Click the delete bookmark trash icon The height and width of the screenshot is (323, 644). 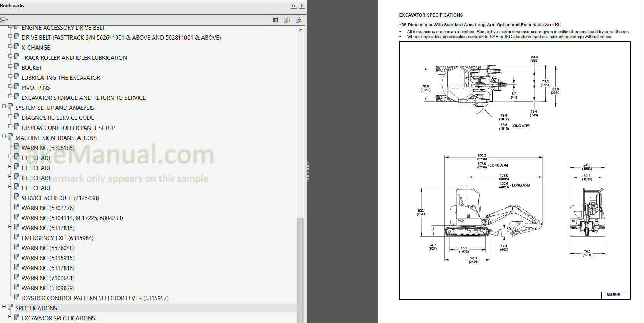tap(275, 20)
